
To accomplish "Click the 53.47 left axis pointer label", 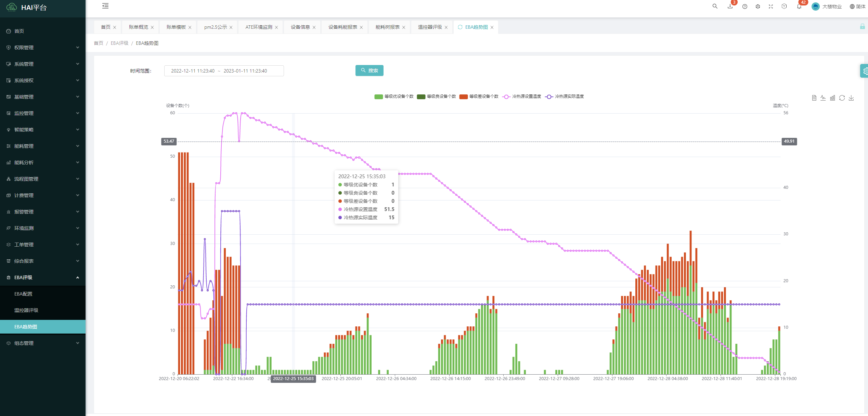I will click(169, 141).
